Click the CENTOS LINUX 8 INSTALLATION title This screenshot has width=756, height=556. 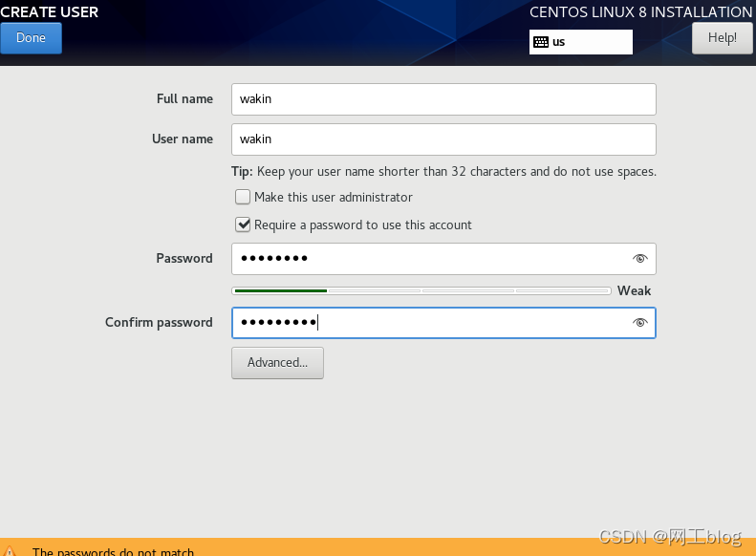point(640,12)
